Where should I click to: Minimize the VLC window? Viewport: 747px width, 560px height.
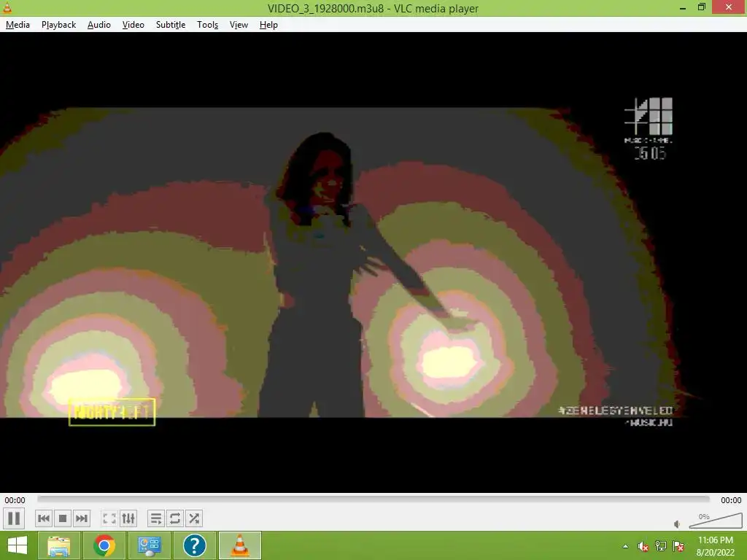coord(683,7)
